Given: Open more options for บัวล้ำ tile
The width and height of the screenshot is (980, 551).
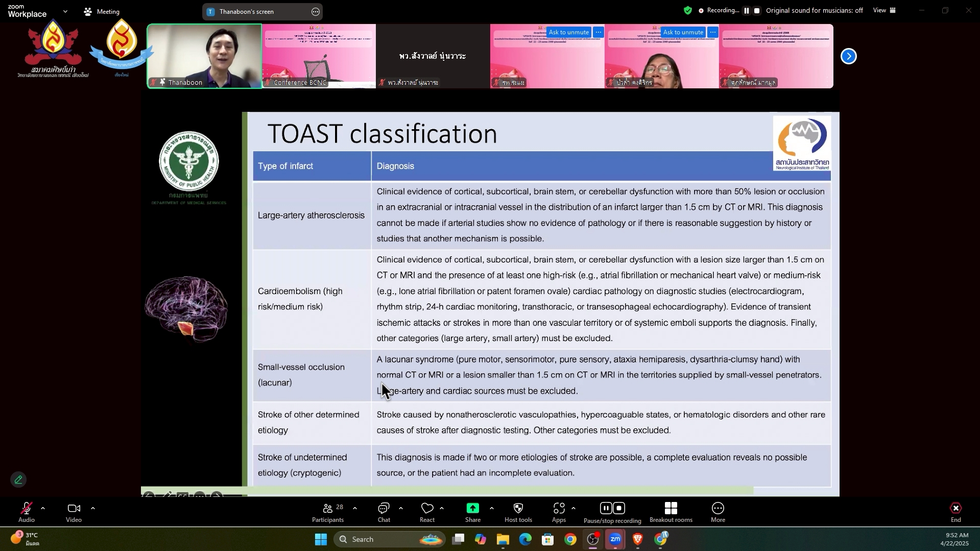Looking at the screenshot, I should [x=713, y=32].
